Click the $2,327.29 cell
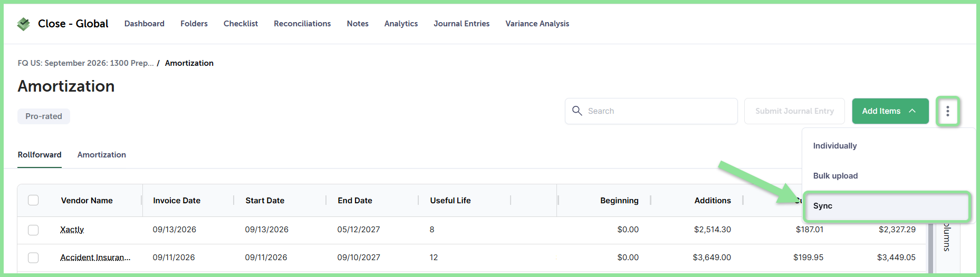The width and height of the screenshot is (980, 277). tap(897, 230)
